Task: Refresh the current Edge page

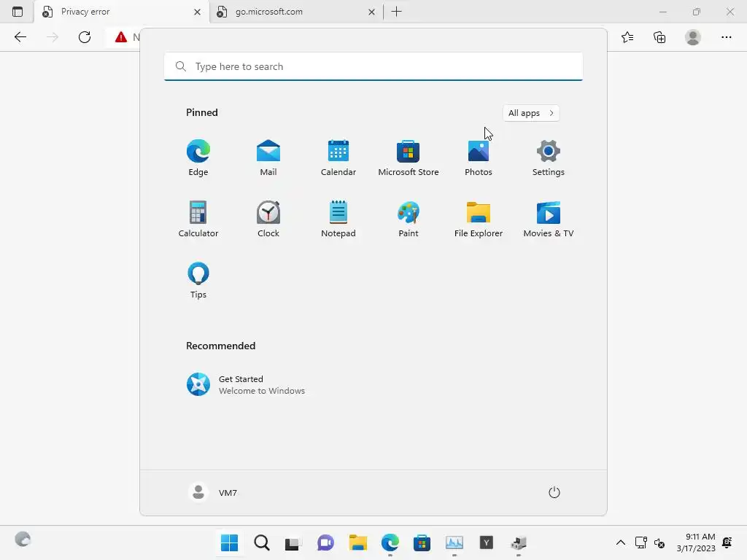Action: (85, 37)
